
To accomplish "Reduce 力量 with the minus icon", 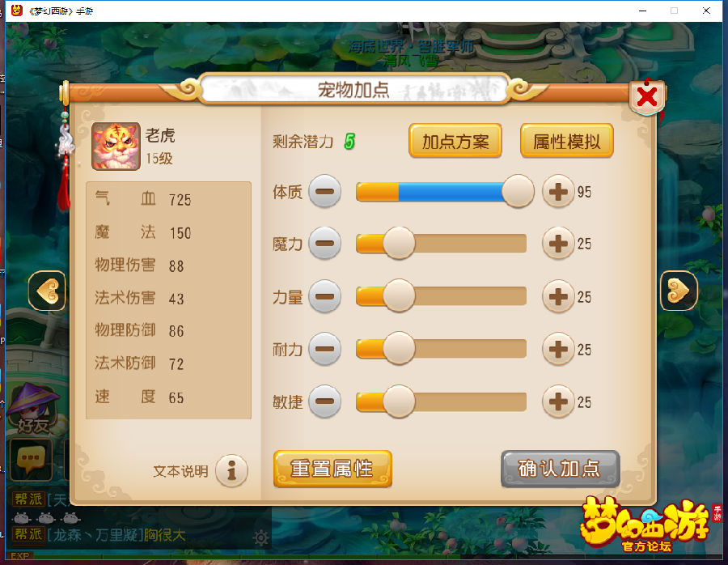I will point(325,296).
